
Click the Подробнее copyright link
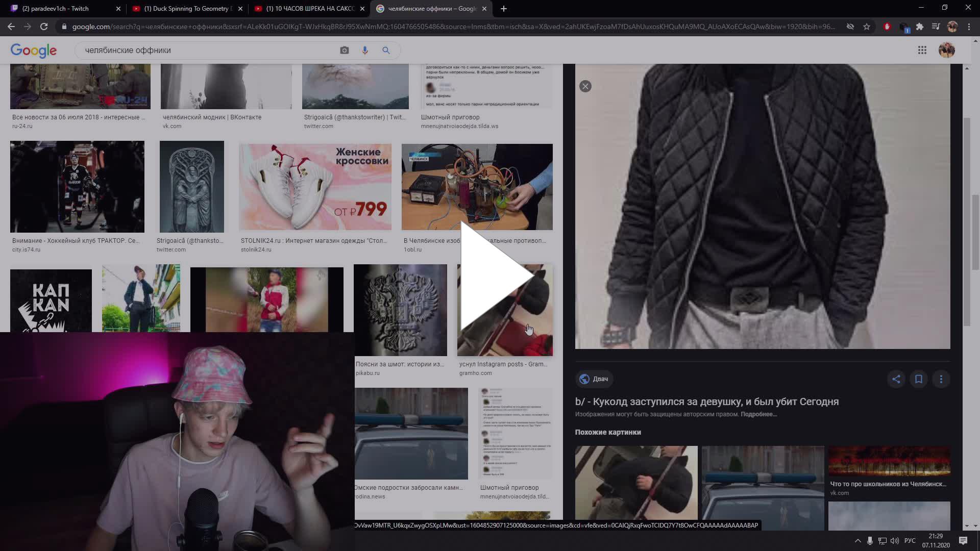(x=758, y=414)
